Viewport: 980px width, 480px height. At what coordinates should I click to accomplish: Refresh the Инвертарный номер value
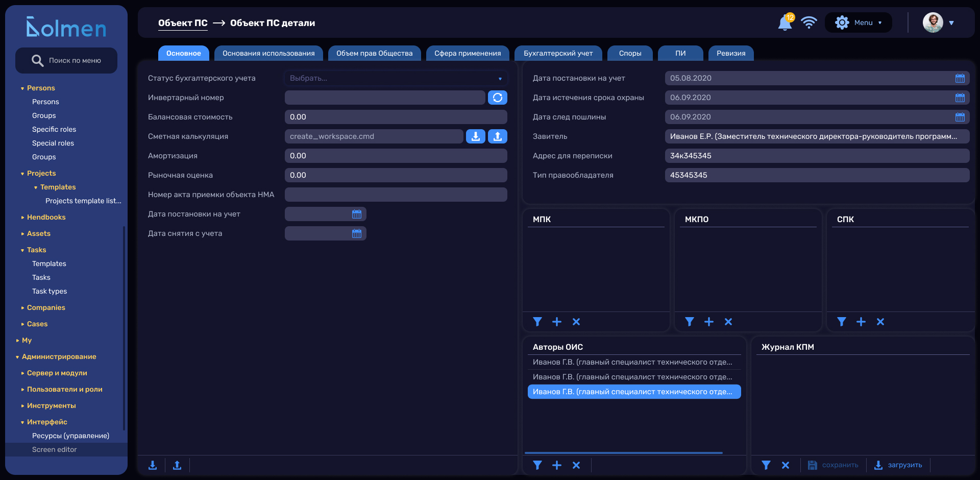[498, 98]
